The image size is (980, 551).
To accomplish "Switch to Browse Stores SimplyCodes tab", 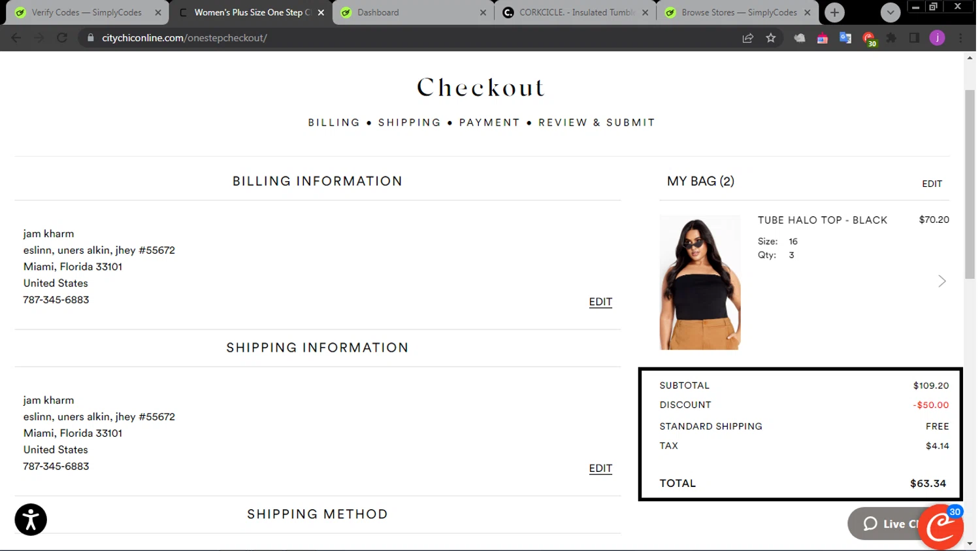I will 738,12.
